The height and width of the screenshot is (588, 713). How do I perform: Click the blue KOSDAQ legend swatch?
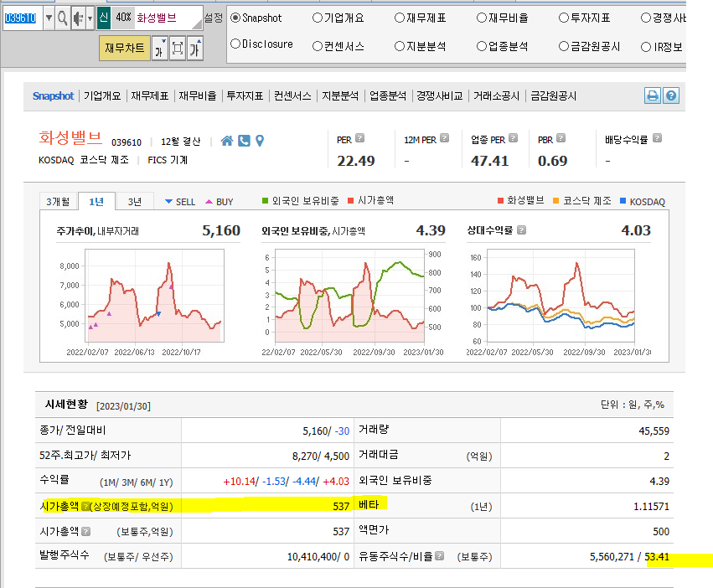[623, 200]
